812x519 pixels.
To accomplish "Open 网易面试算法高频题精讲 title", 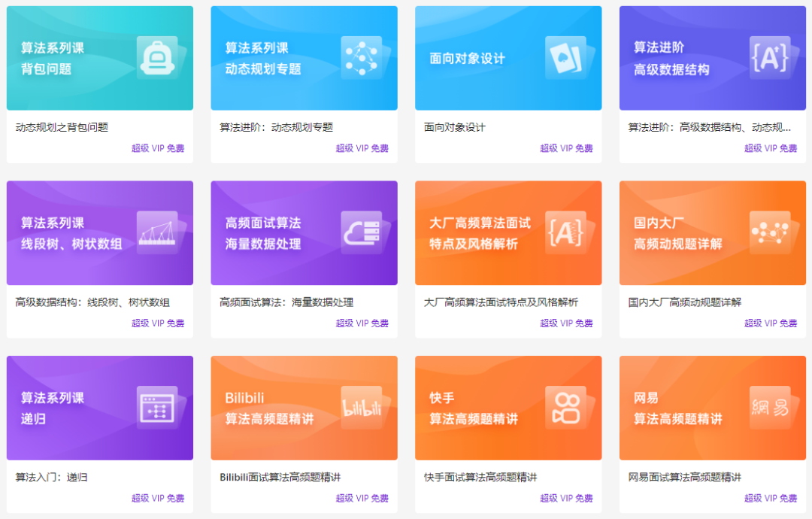I will coord(685,478).
